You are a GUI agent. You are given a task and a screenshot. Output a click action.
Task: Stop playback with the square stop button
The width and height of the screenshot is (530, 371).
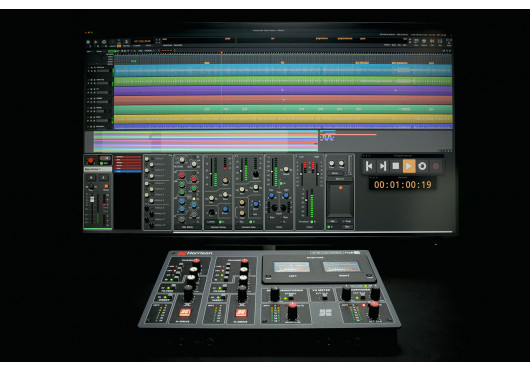pyautogui.click(x=396, y=166)
